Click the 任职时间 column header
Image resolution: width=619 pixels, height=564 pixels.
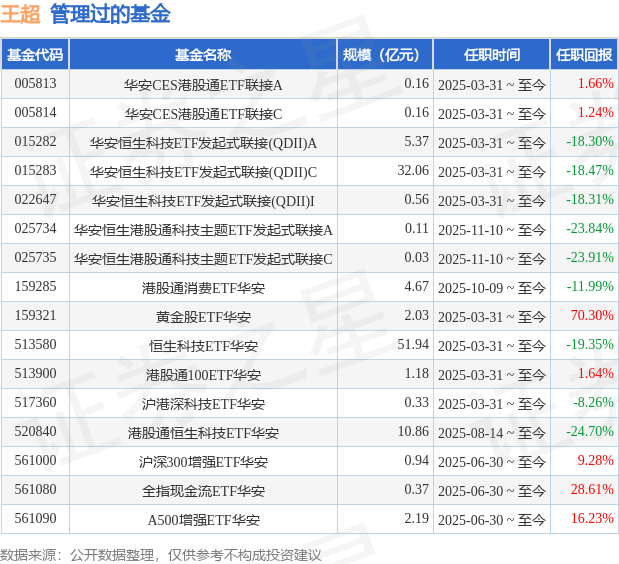(x=491, y=55)
